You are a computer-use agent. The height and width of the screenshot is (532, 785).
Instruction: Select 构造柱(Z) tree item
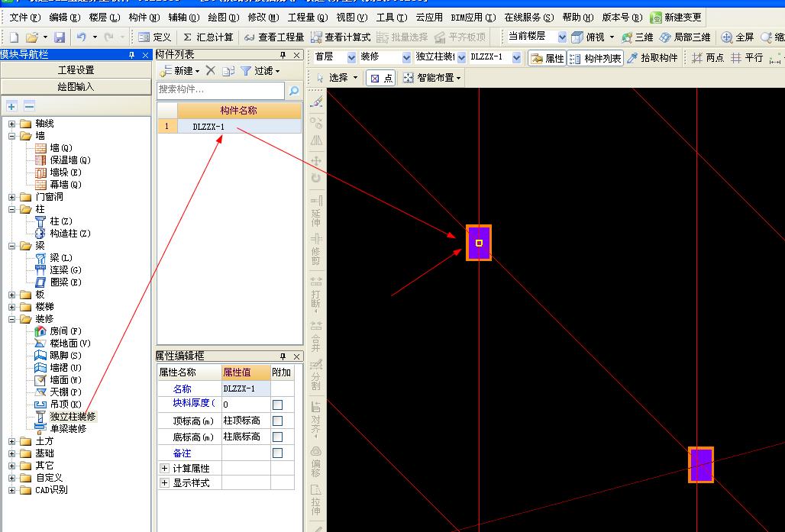pyautogui.click(x=70, y=234)
